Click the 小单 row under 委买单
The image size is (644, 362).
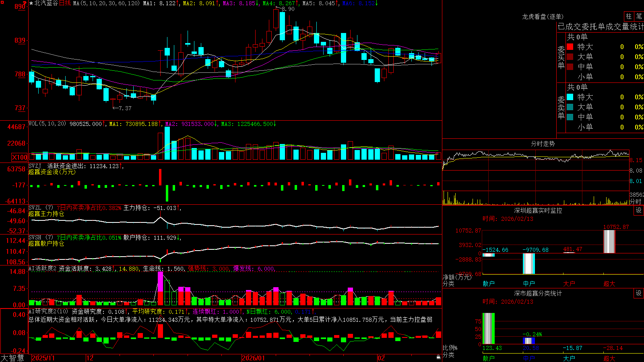coord(605,77)
